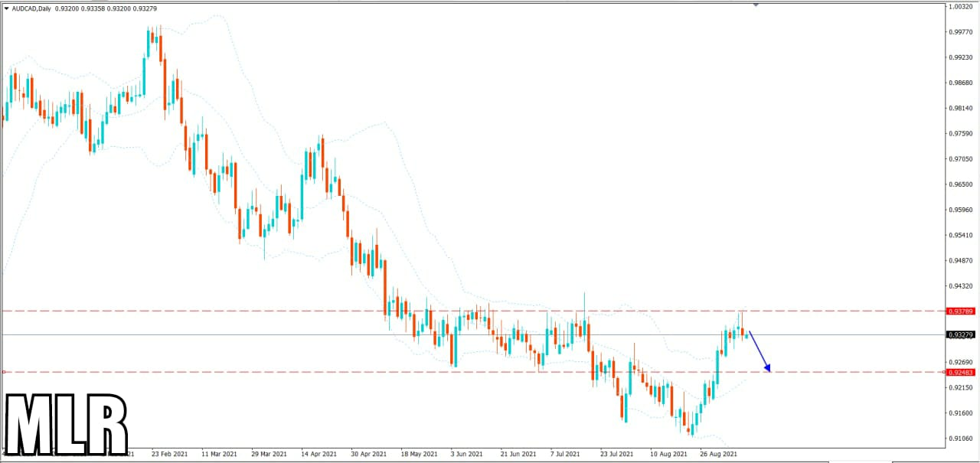This screenshot has height=463, width=980.
Task: Click the 14 Apr 2021 date label
Action: click(319, 454)
